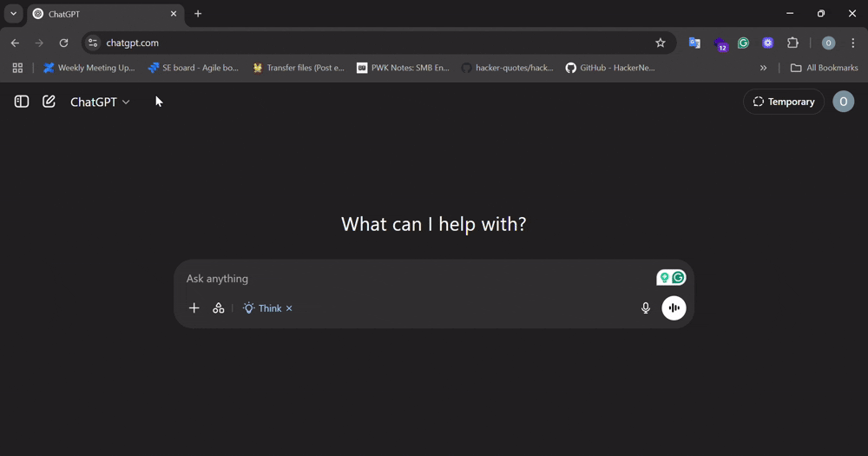Open Transfer files (Post e... bookmark
Image resolution: width=868 pixels, height=456 pixels.
tap(299, 68)
